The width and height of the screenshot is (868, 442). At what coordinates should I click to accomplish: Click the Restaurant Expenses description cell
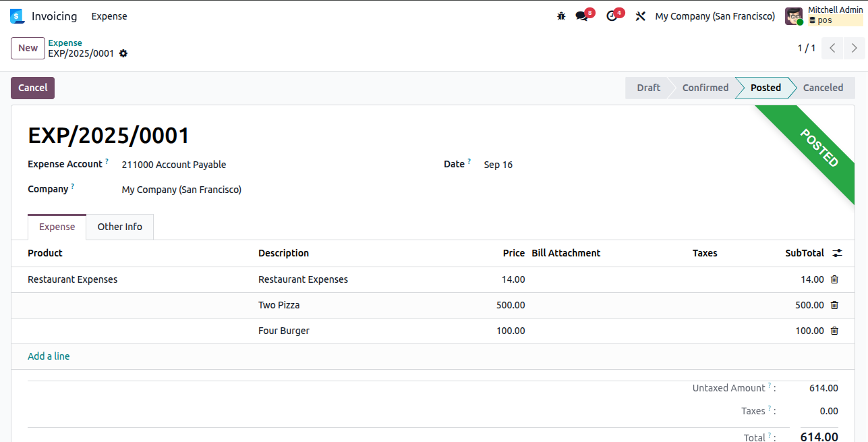coord(303,279)
